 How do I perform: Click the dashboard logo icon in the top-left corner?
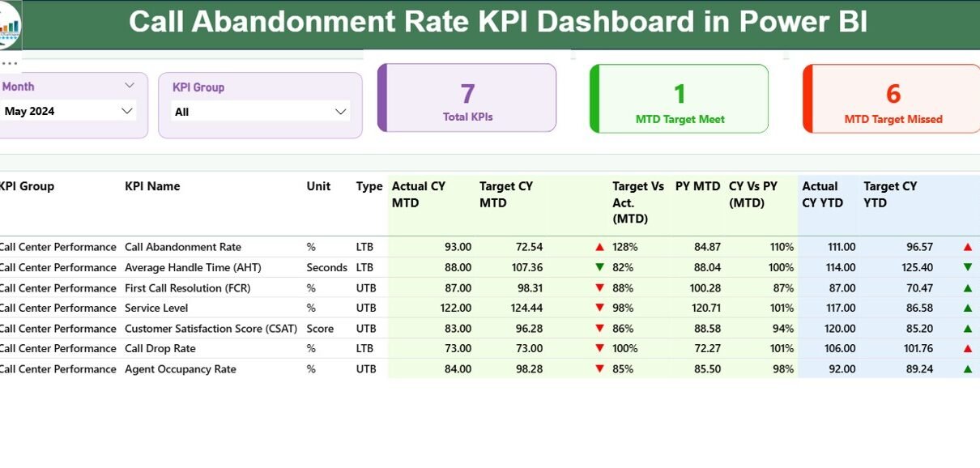pyautogui.click(x=10, y=25)
